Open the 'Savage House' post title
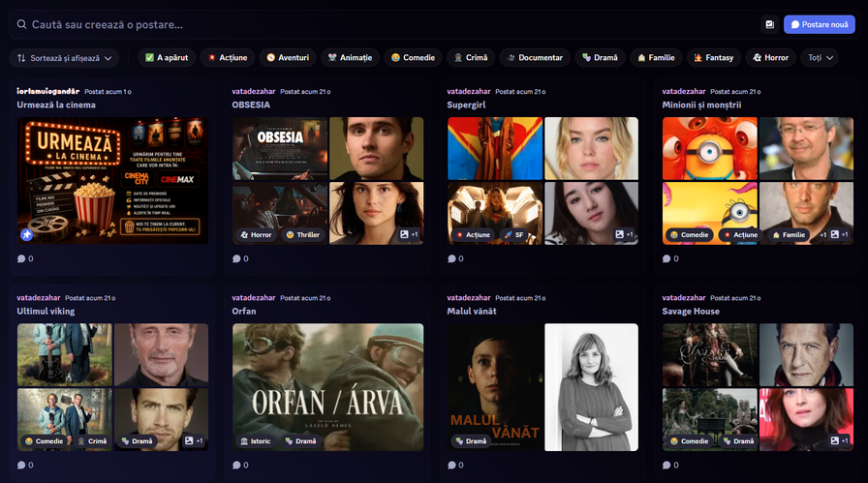Image resolution: width=868 pixels, height=483 pixels. [691, 311]
